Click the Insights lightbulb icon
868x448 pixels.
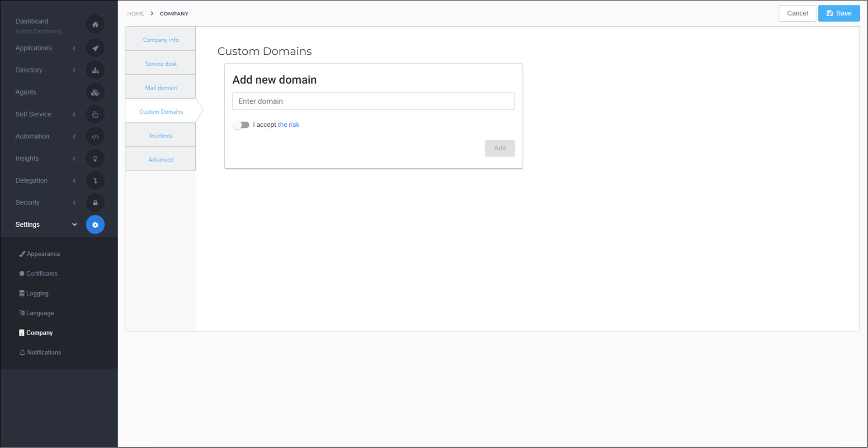[x=95, y=158]
